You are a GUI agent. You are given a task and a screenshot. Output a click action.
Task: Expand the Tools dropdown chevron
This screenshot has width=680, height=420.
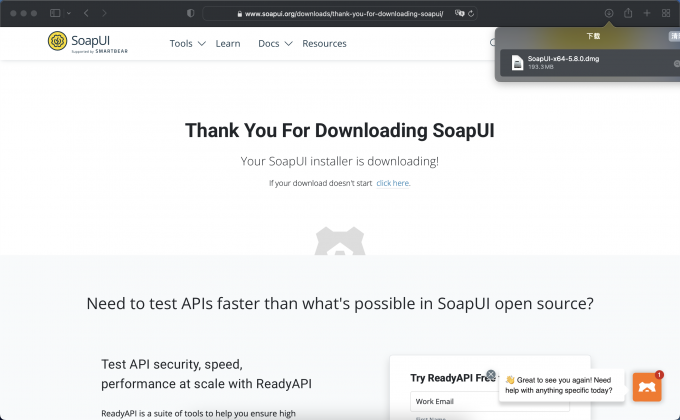coord(202,43)
